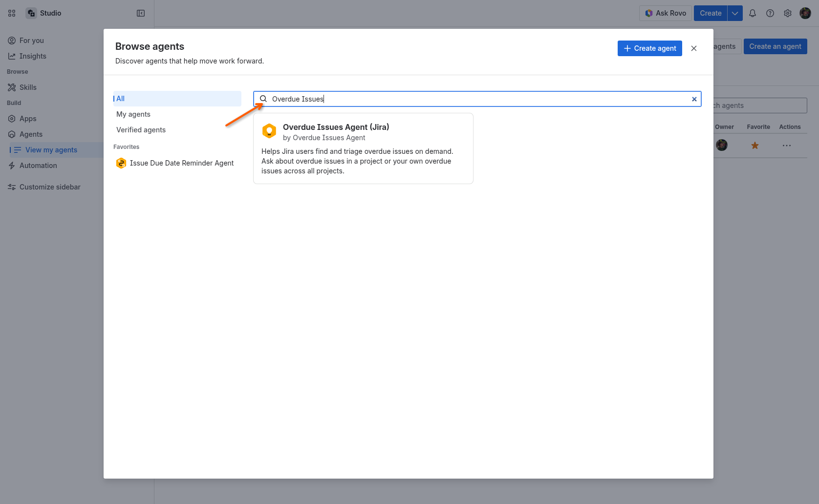Image resolution: width=819 pixels, height=504 pixels.
Task: Open Apps in the sidebar
Action: pyautogui.click(x=51, y=119)
